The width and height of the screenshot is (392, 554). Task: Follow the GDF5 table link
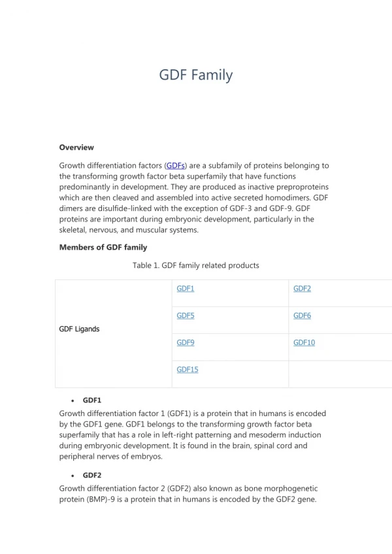[185, 316]
